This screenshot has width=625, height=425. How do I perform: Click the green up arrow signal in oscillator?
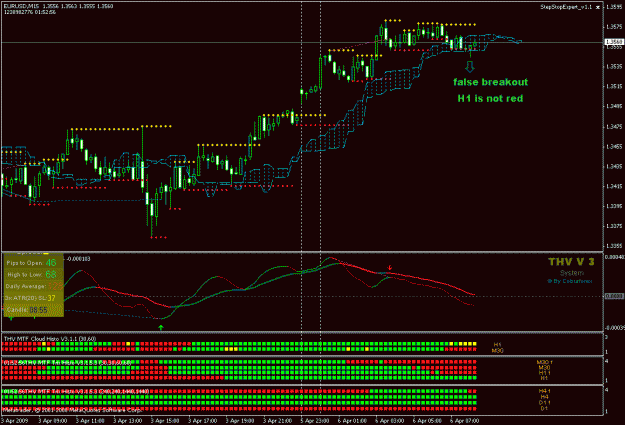(161, 327)
